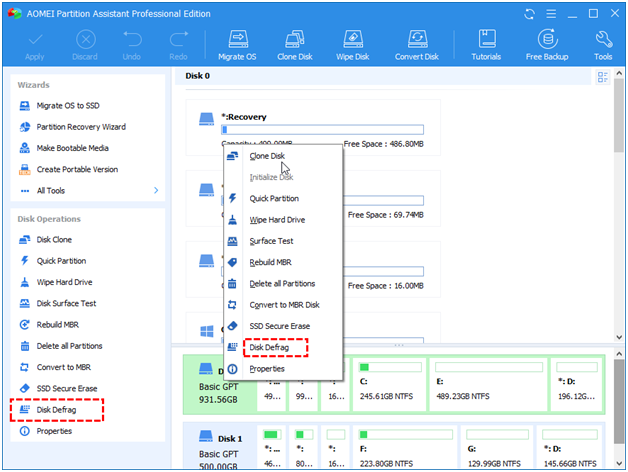The width and height of the screenshot is (628, 472).
Task: Choose Delete all Partitions context entry
Action: point(282,283)
